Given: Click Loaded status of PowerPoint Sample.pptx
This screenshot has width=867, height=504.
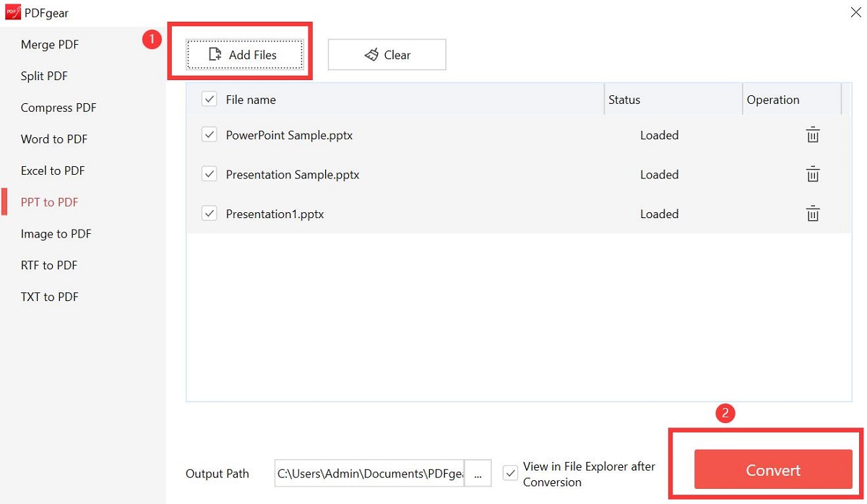Looking at the screenshot, I should click(659, 135).
